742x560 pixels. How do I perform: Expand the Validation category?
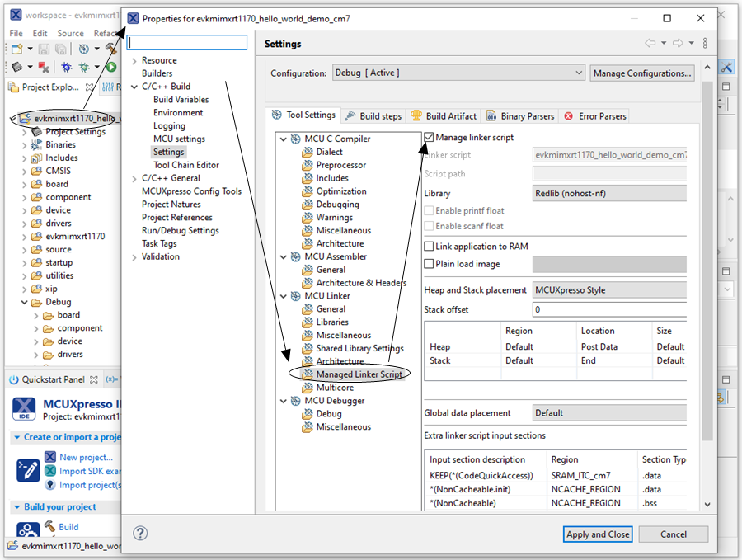(x=134, y=257)
